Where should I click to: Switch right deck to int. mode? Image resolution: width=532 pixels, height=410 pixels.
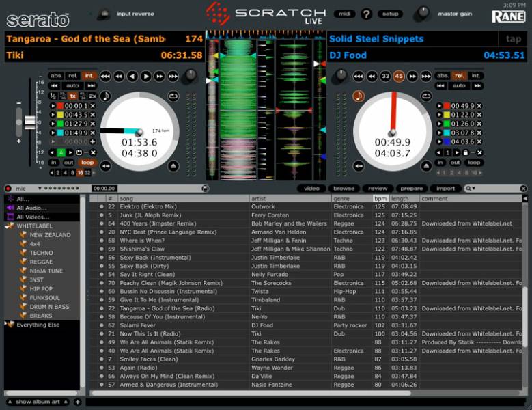pos(476,76)
